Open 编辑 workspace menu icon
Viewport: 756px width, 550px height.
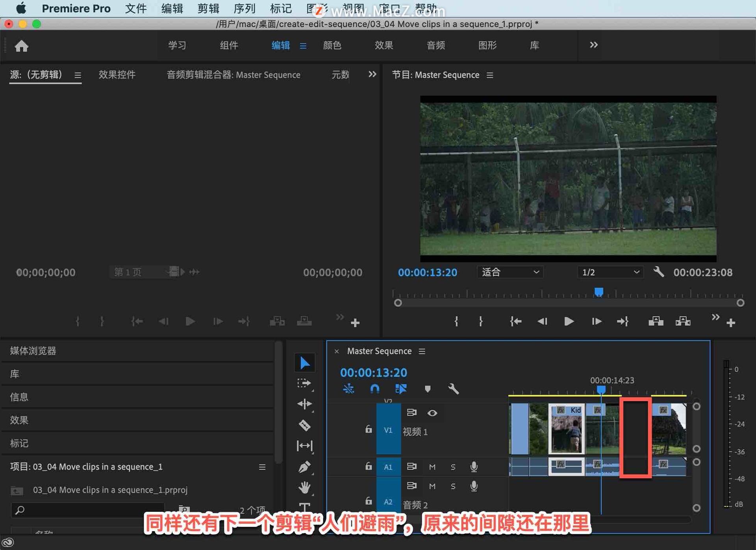pyautogui.click(x=303, y=46)
